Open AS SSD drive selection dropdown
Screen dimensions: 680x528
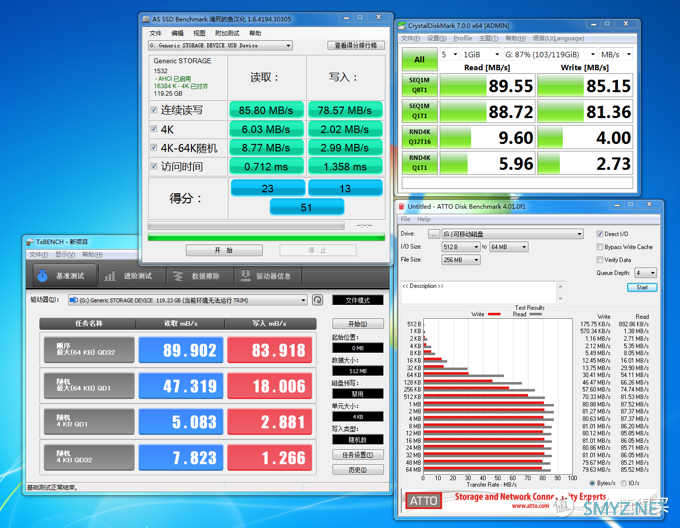[220, 46]
